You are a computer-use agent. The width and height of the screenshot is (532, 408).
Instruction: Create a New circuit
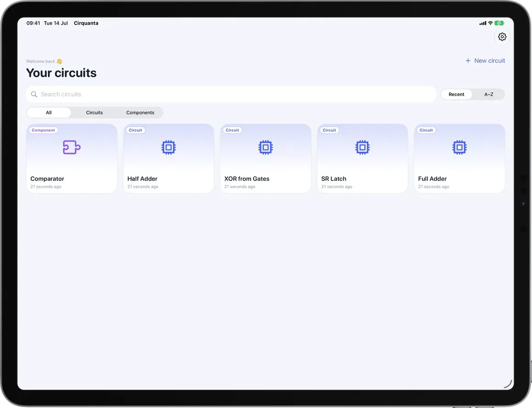[485, 61]
